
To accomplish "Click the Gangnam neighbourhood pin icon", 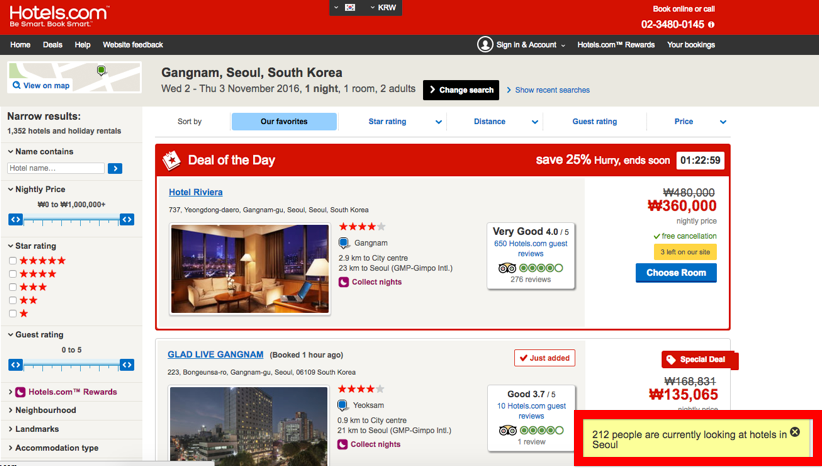I will pos(344,243).
